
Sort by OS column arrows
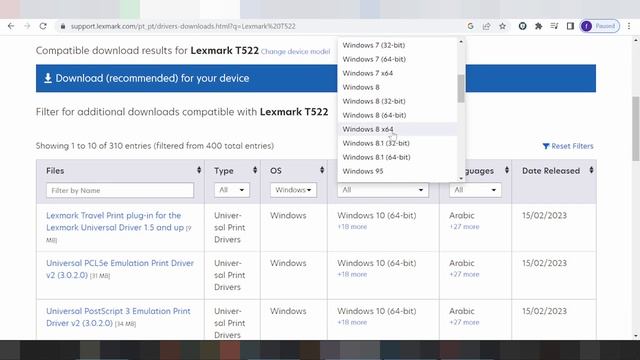(x=322, y=170)
